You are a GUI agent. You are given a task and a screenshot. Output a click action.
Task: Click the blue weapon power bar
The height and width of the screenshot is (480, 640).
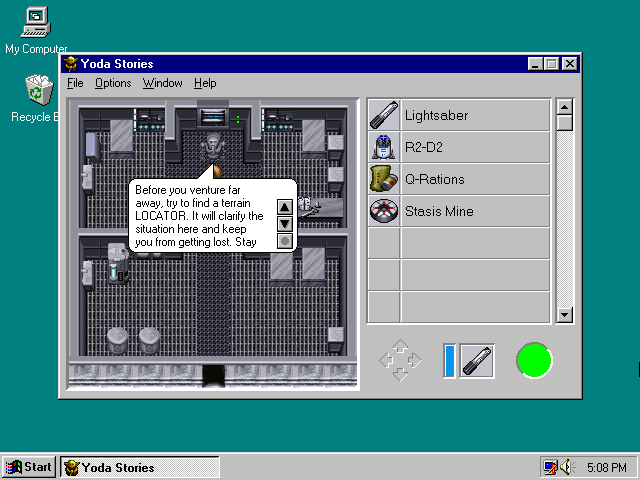pos(449,361)
